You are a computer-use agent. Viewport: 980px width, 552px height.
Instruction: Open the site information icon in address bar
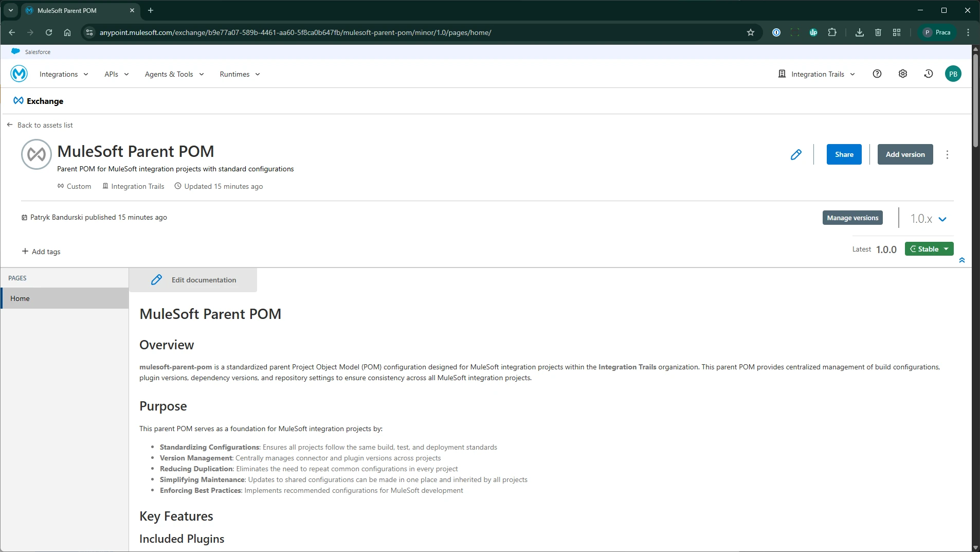(x=89, y=32)
